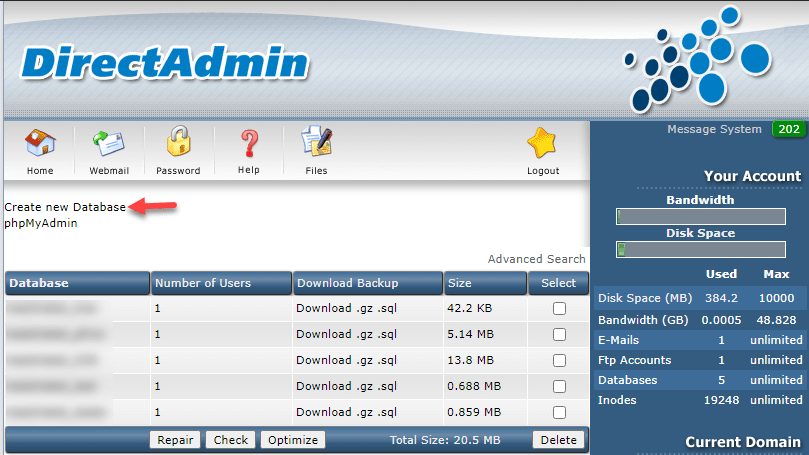This screenshot has width=809, height=455.
Task: Click the Check button
Action: click(x=231, y=440)
